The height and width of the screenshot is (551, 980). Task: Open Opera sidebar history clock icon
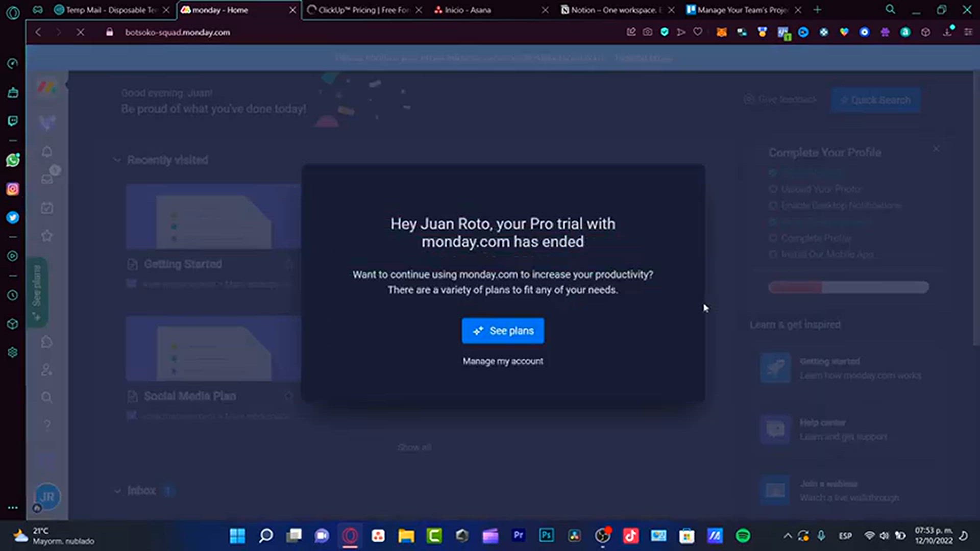tap(13, 295)
